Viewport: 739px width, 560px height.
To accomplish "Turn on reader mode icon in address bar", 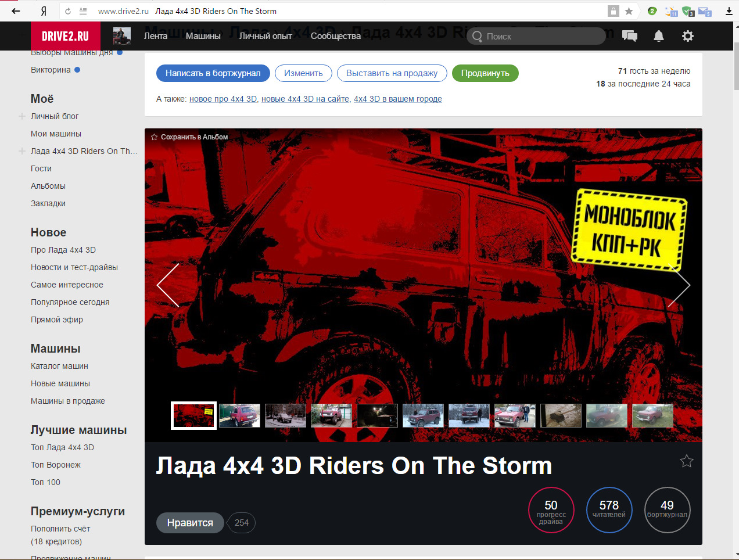I will click(x=83, y=11).
